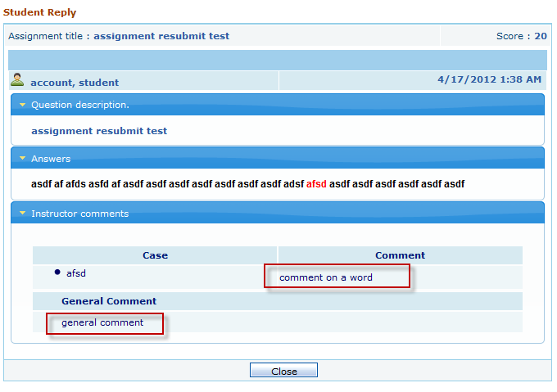Click assignment title in the top row

(x=161, y=36)
